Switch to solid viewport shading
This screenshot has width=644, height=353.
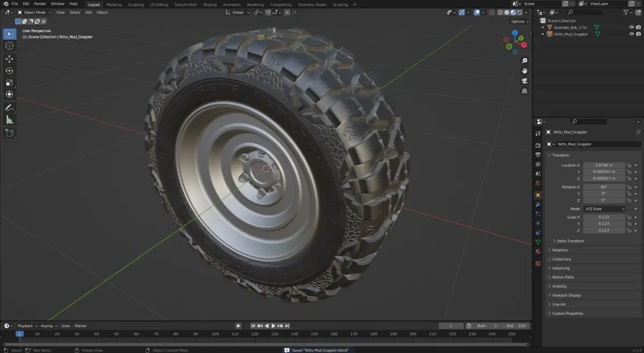coord(507,12)
